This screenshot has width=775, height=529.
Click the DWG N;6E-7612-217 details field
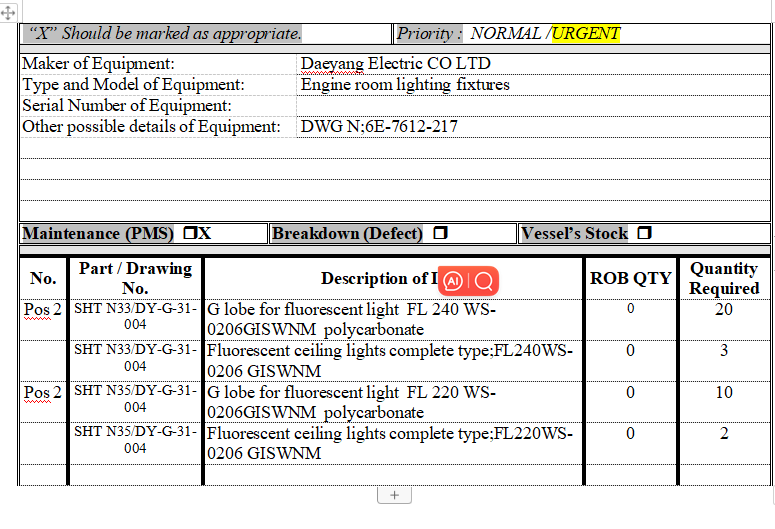pos(380,126)
